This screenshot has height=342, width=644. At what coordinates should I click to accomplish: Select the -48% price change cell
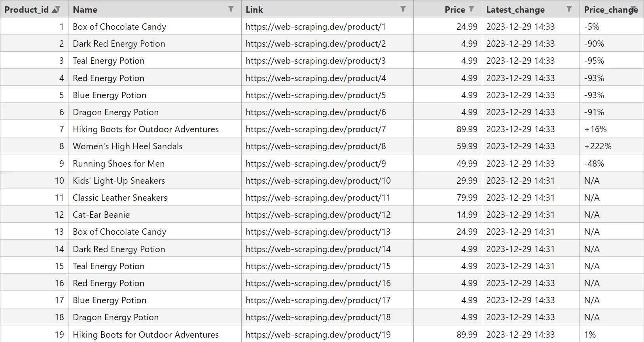pos(612,163)
